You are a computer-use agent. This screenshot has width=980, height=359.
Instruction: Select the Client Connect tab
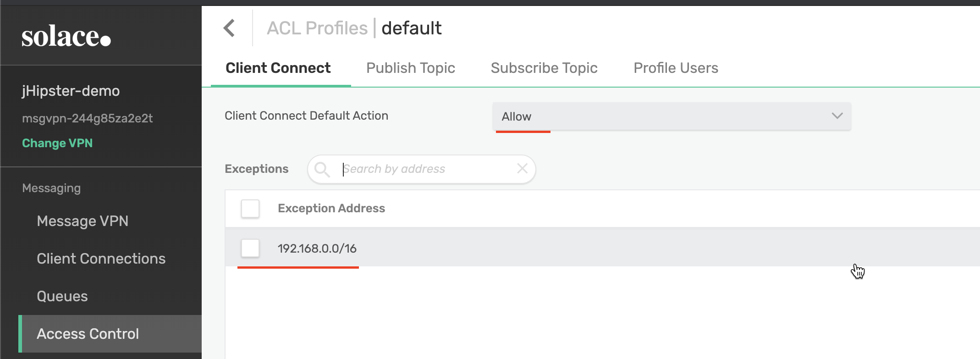pyautogui.click(x=278, y=68)
